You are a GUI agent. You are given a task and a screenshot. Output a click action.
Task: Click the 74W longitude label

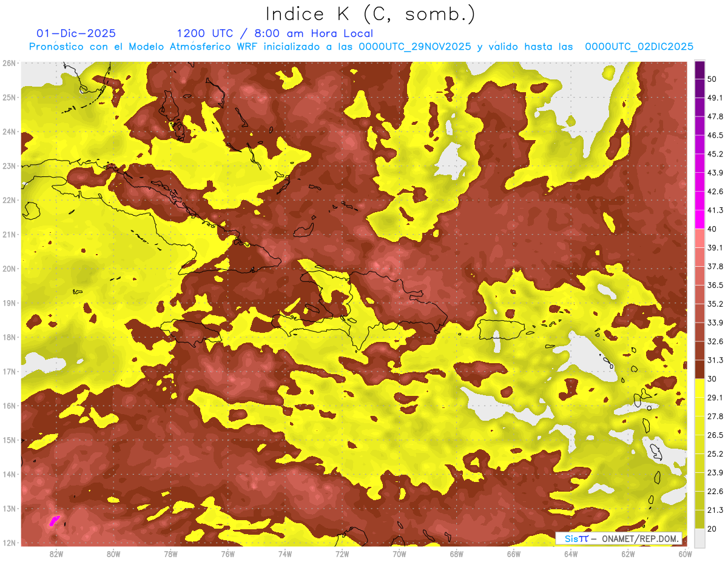coord(285,554)
